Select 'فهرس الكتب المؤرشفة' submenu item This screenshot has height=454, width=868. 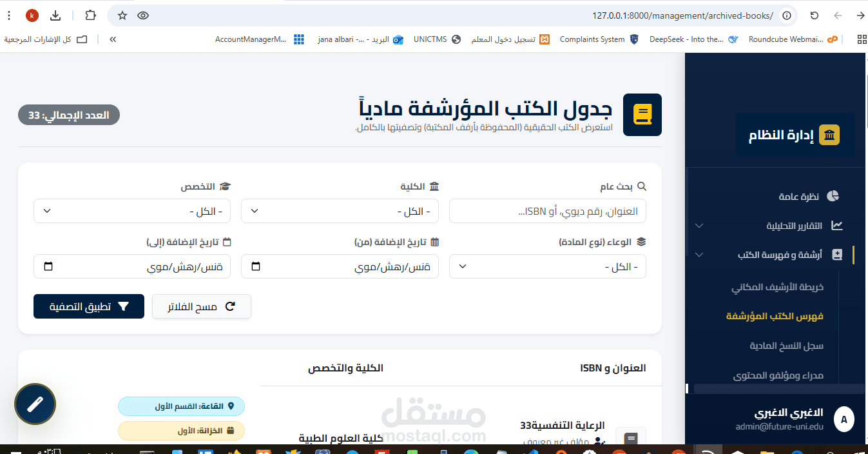[x=775, y=316]
